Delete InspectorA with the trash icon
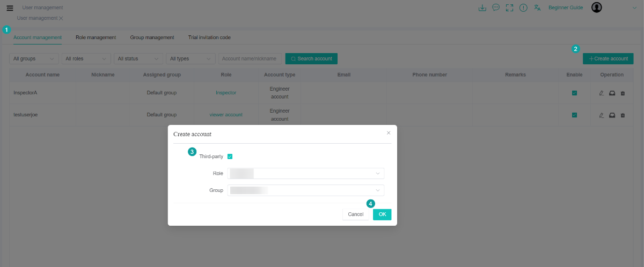This screenshot has width=644, height=267. (x=623, y=93)
